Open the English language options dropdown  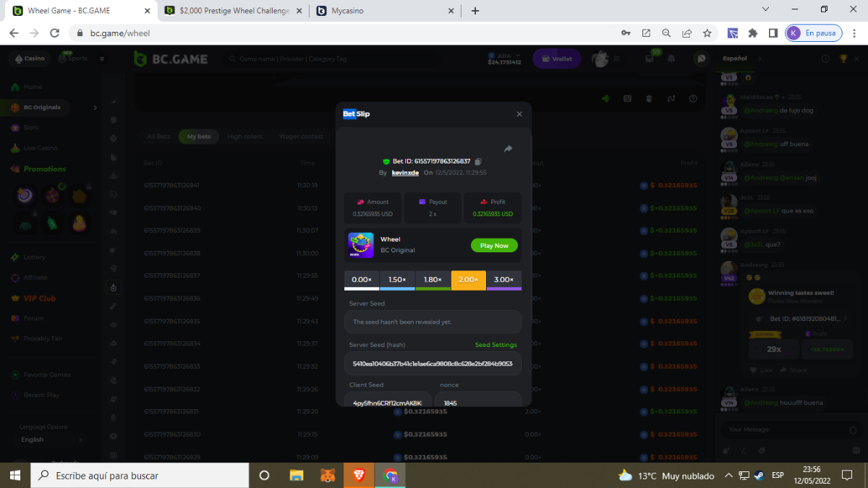(51, 440)
